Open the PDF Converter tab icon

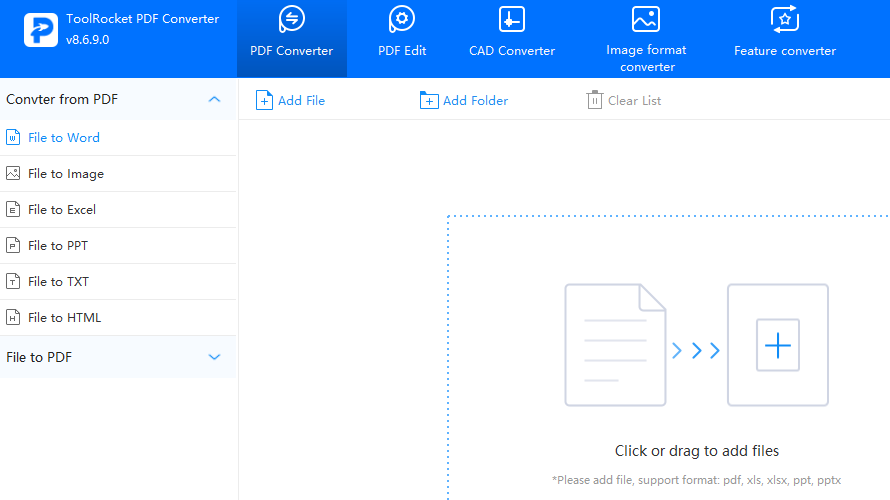[292, 19]
